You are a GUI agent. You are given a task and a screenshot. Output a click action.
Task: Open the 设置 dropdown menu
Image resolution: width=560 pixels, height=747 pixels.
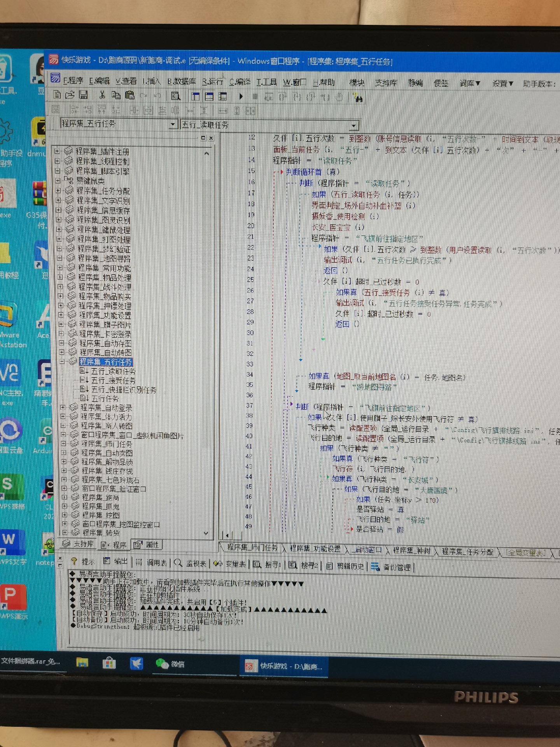tap(503, 84)
